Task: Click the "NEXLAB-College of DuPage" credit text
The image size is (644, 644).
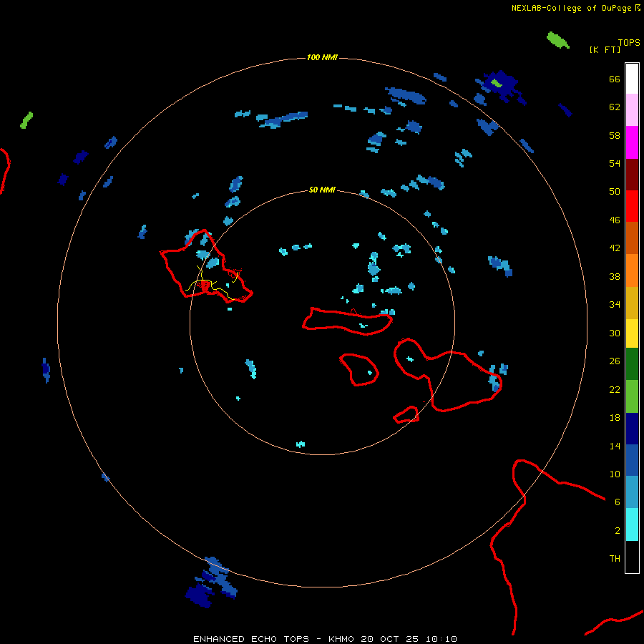Action: click(571, 8)
